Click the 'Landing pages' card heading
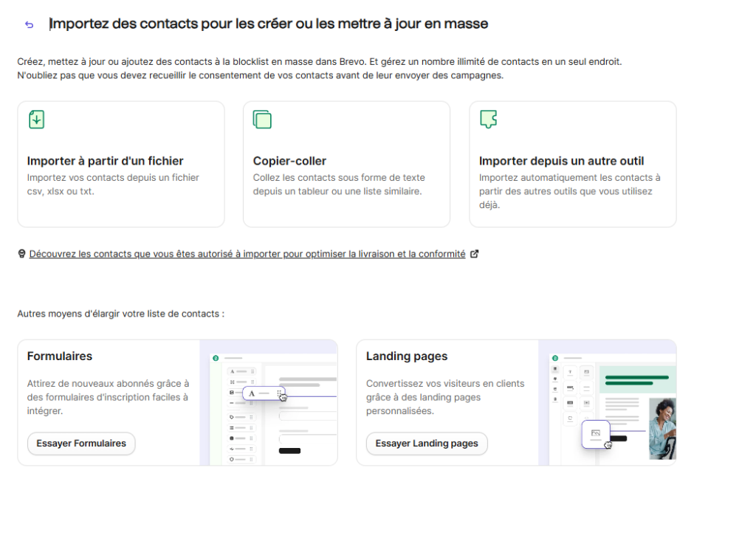756x538 pixels. 407,356
